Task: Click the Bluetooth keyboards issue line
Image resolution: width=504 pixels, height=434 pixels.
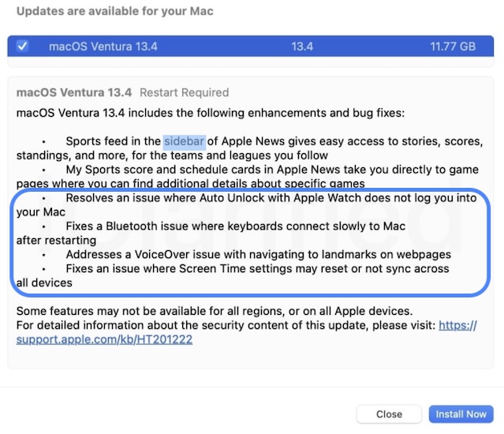Action: tap(236, 226)
